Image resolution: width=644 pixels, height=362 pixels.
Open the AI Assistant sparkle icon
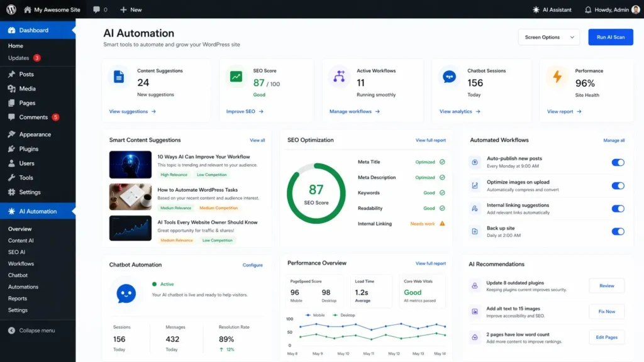point(536,9)
